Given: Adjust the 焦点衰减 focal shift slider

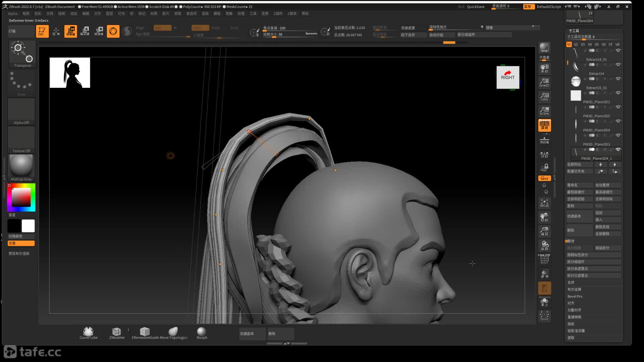Looking at the screenshot, I should click(290, 28).
